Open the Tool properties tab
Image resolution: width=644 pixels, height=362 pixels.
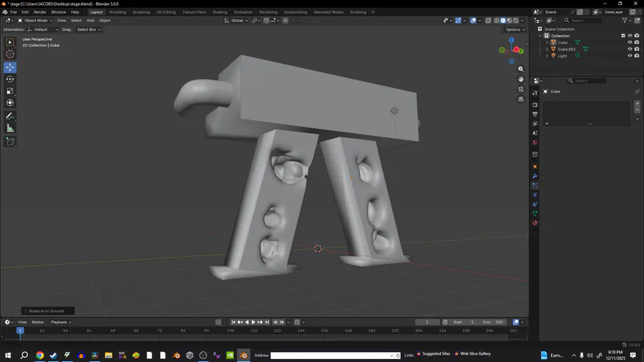[x=535, y=93]
